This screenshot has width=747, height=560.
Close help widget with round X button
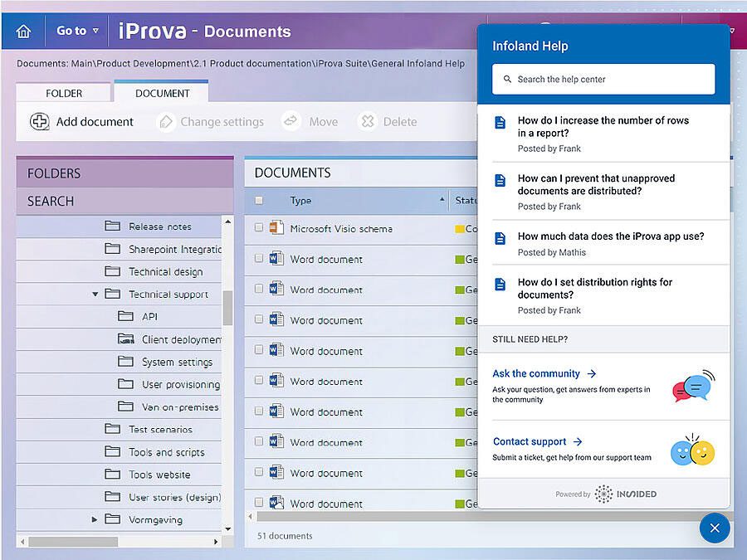click(714, 528)
